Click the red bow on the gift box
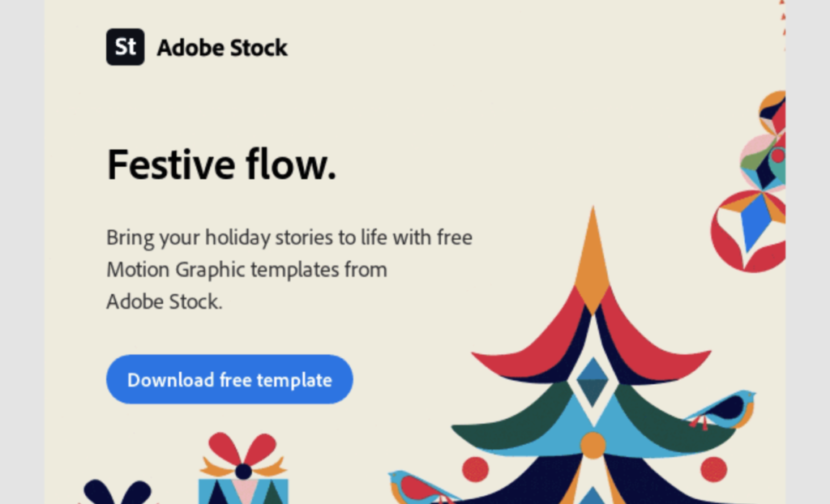 [x=243, y=455]
